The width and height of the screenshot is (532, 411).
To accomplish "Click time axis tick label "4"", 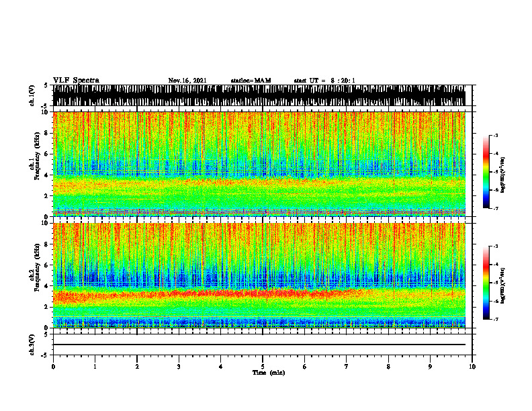I will tap(221, 367).
